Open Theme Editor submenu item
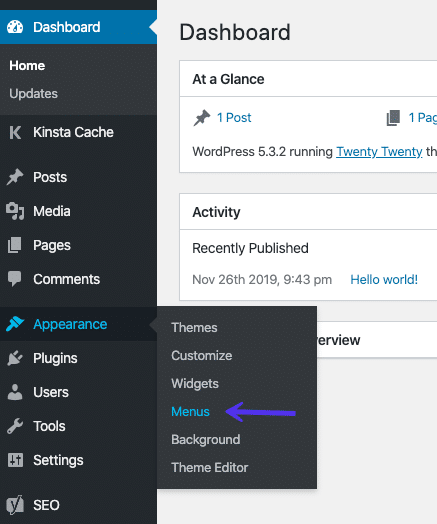 pos(209,468)
